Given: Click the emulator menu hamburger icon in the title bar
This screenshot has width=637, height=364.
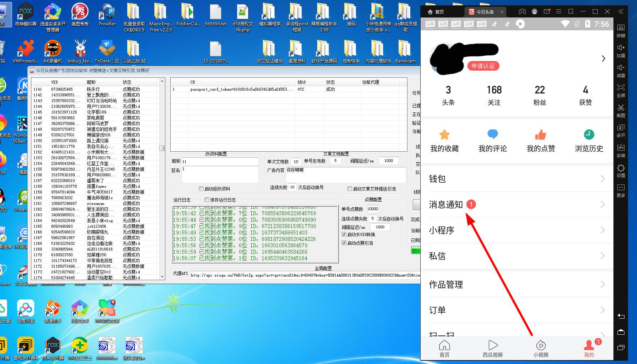Looking at the screenshot, I should point(559,11).
